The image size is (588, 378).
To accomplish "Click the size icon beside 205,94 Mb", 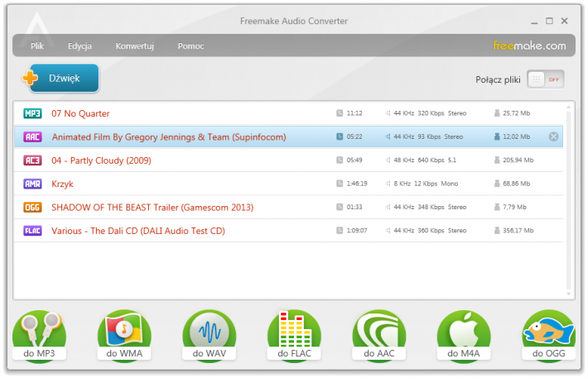I will 497,160.
